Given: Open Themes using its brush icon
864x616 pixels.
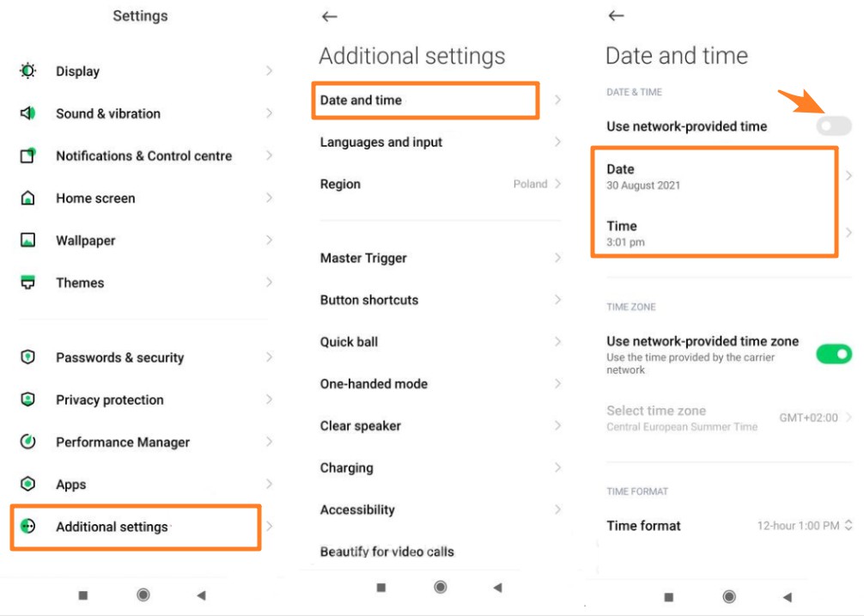Looking at the screenshot, I should (x=27, y=283).
